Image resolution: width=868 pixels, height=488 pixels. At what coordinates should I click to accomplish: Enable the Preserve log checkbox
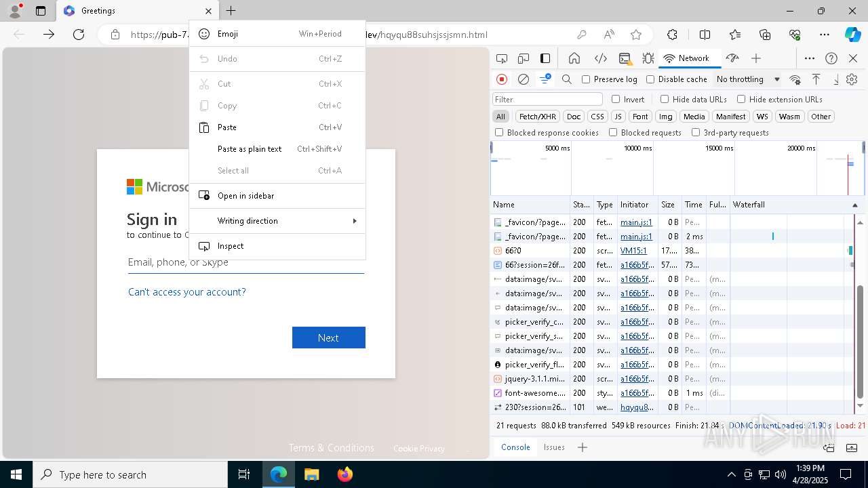coord(586,79)
